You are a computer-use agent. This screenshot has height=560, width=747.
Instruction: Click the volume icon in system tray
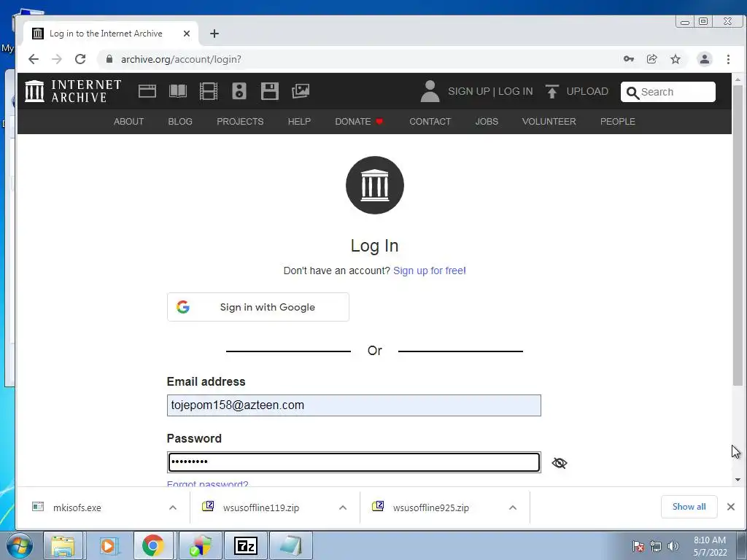tap(673, 546)
